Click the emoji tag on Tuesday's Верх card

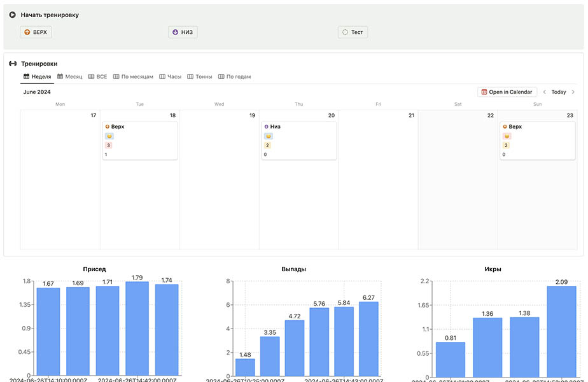point(109,136)
